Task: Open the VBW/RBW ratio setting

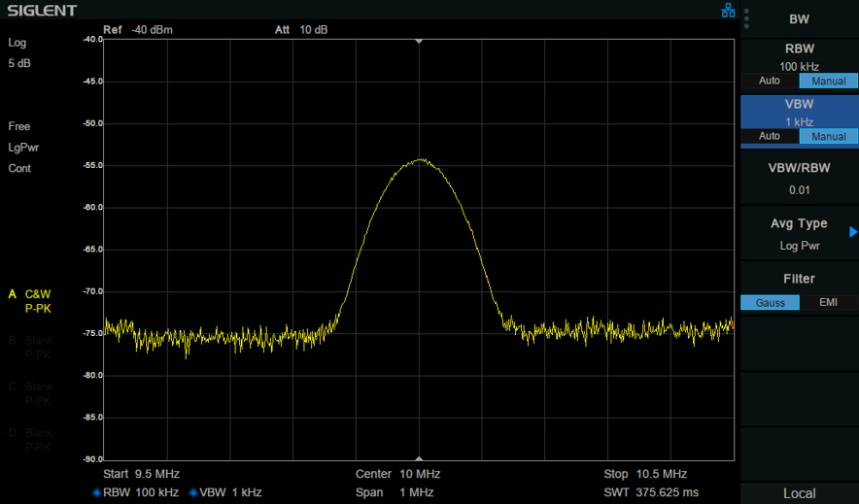Action: point(800,179)
